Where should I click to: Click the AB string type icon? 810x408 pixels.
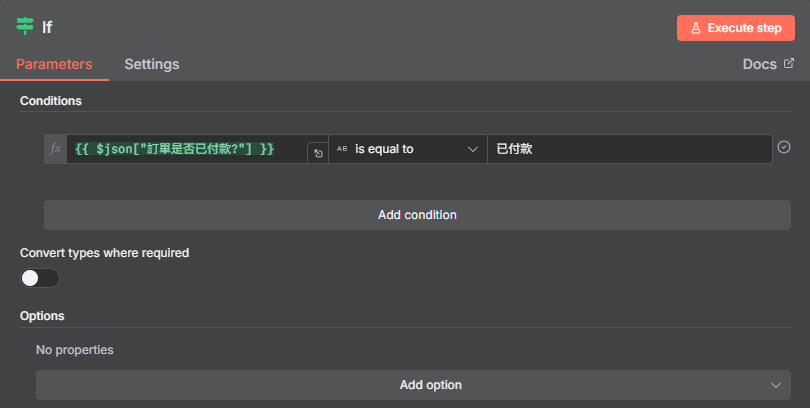coord(342,149)
